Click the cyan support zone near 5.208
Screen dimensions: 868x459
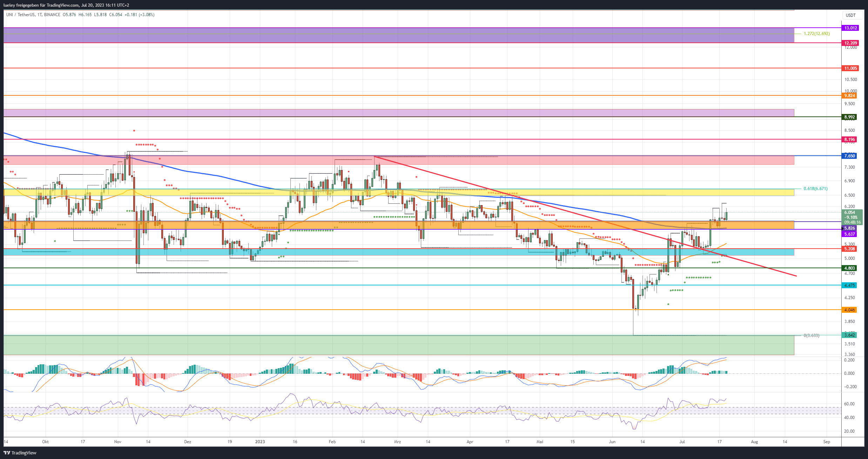click(x=399, y=252)
